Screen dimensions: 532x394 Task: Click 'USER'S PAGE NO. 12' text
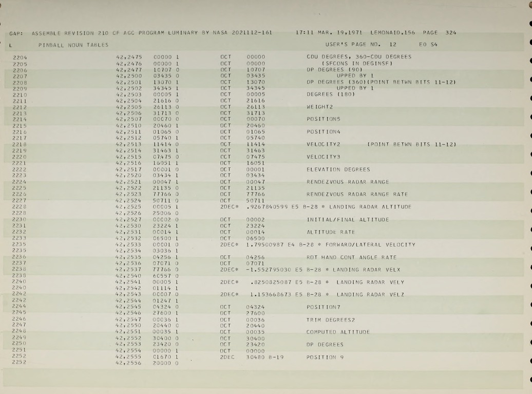[360, 45]
